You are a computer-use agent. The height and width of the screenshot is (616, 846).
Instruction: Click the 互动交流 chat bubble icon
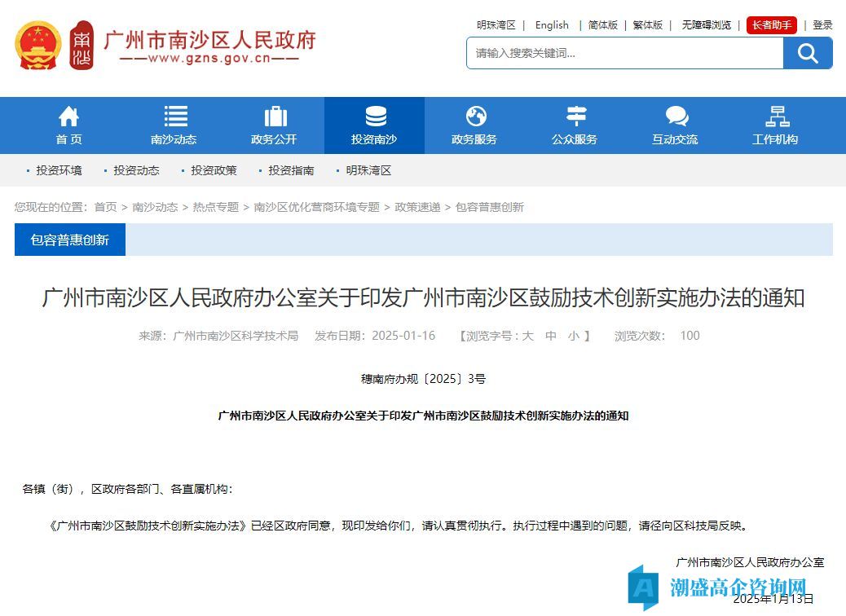pos(676,117)
